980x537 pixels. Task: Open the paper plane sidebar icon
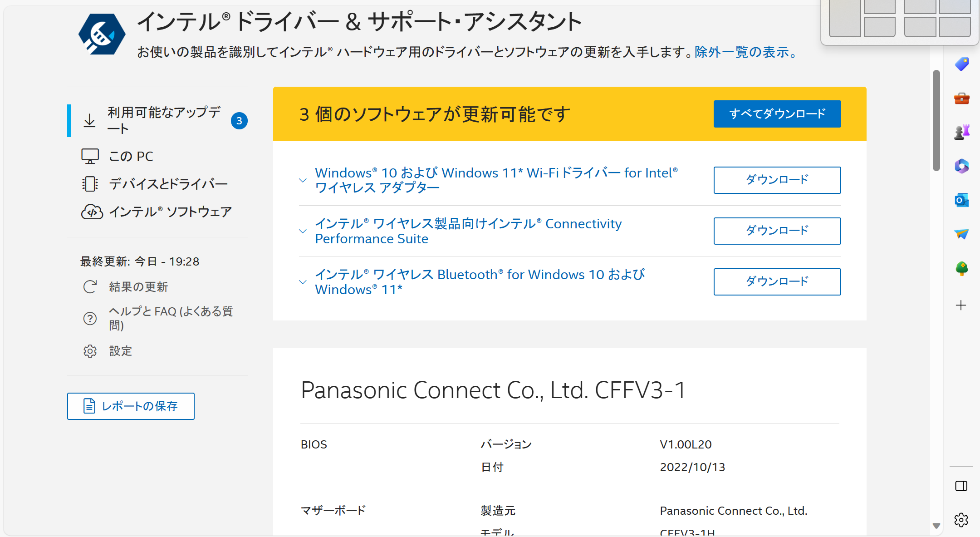[x=961, y=234]
